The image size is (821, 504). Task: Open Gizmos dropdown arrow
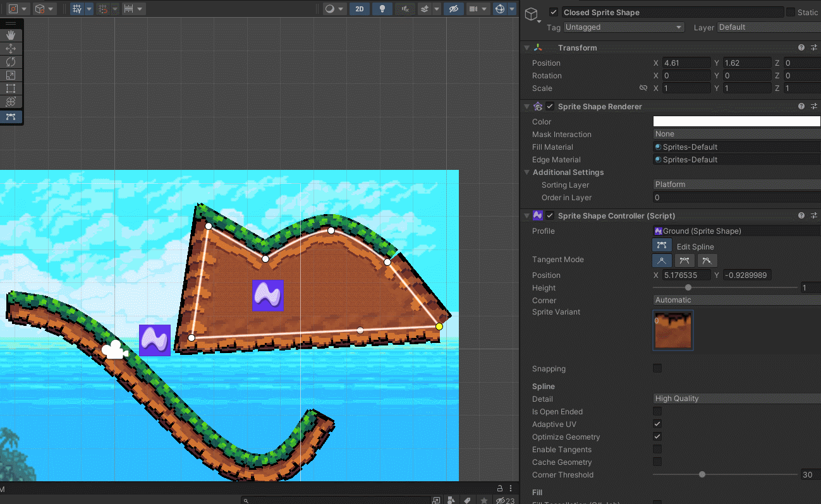(x=511, y=9)
